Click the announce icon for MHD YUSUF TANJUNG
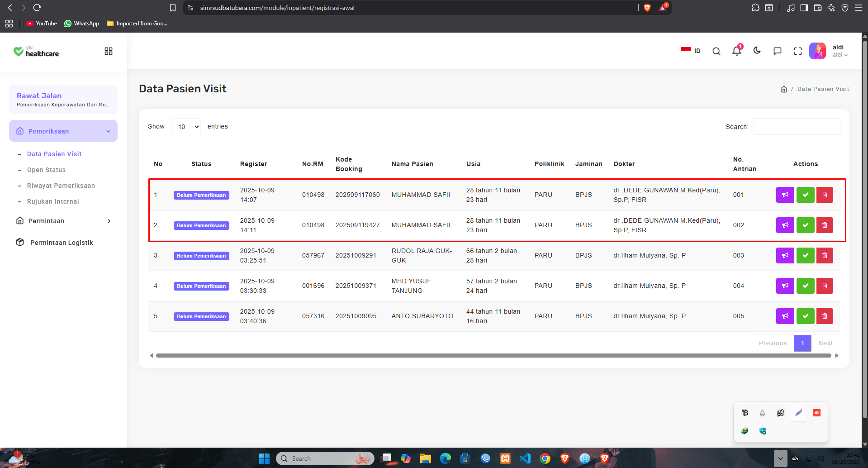Viewport: 868px width, 468px height. (785, 286)
